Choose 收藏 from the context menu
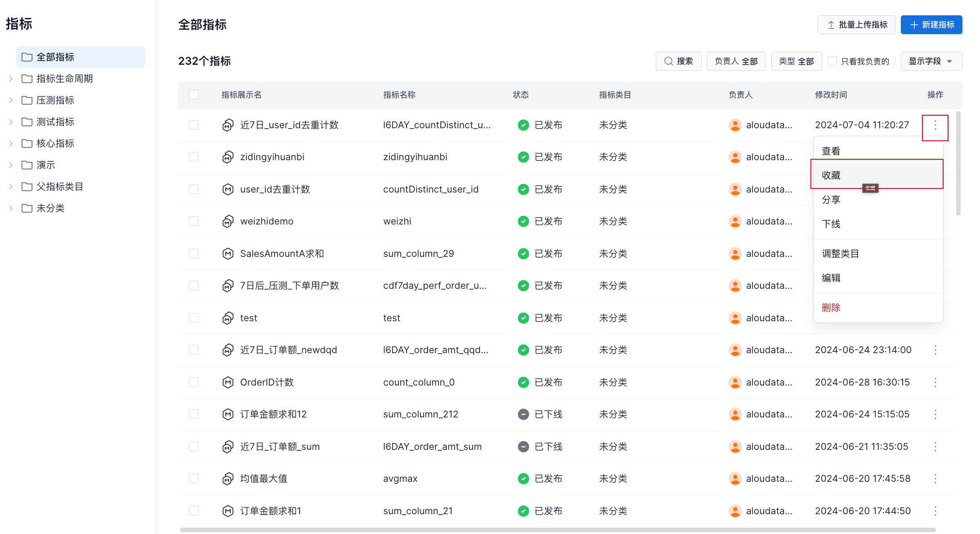 (831, 175)
